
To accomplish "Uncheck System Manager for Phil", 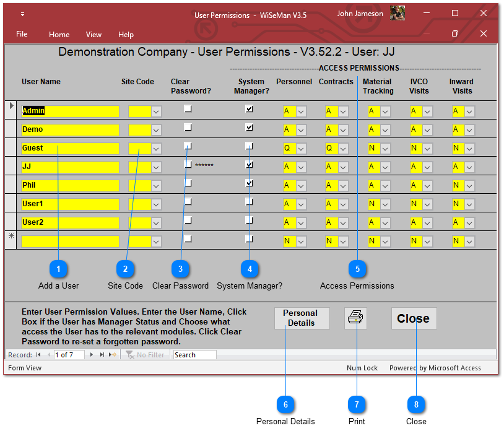I will 249,183.
